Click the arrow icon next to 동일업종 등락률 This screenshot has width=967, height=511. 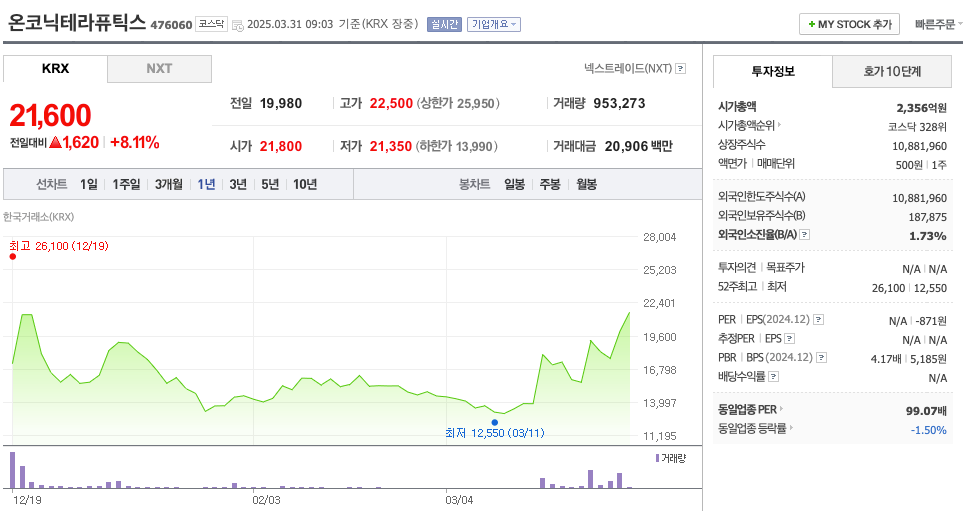791,427
